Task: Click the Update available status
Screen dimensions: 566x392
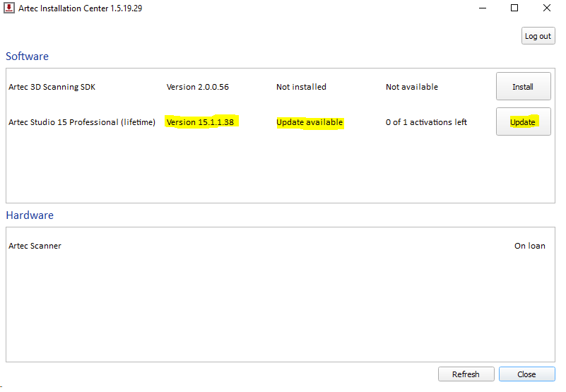Action: coord(309,122)
